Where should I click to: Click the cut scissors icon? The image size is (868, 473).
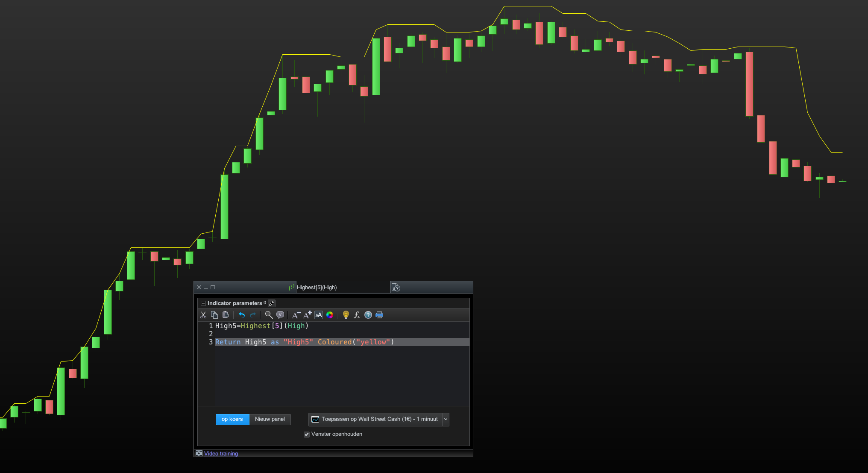tap(203, 315)
